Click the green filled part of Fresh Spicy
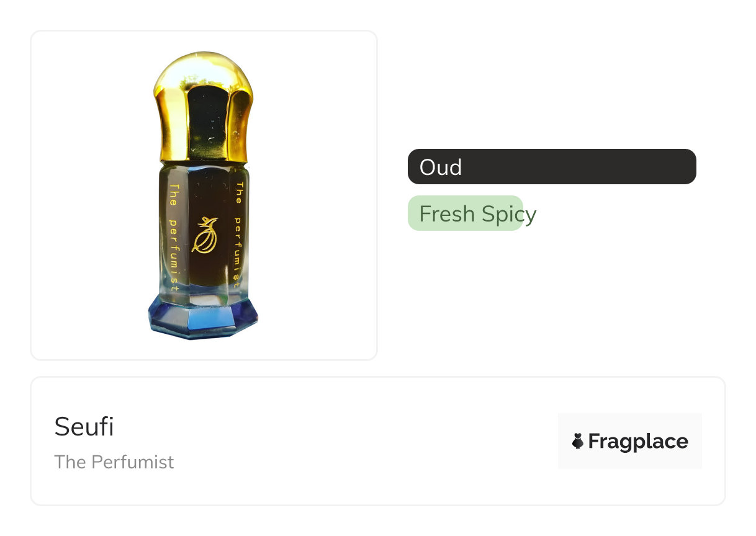Image resolution: width=756 pixels, height=536 pixels. tap(466, 213)
